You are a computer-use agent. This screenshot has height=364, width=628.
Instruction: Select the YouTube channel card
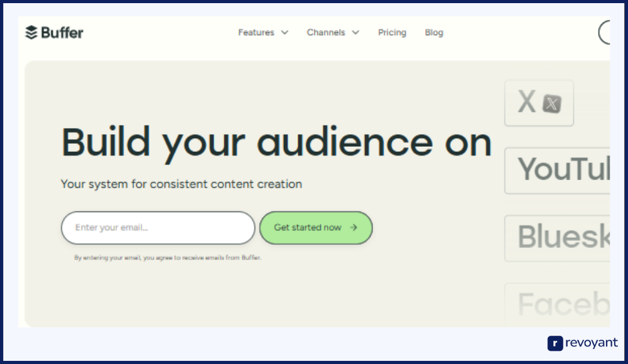coord(557,171)
